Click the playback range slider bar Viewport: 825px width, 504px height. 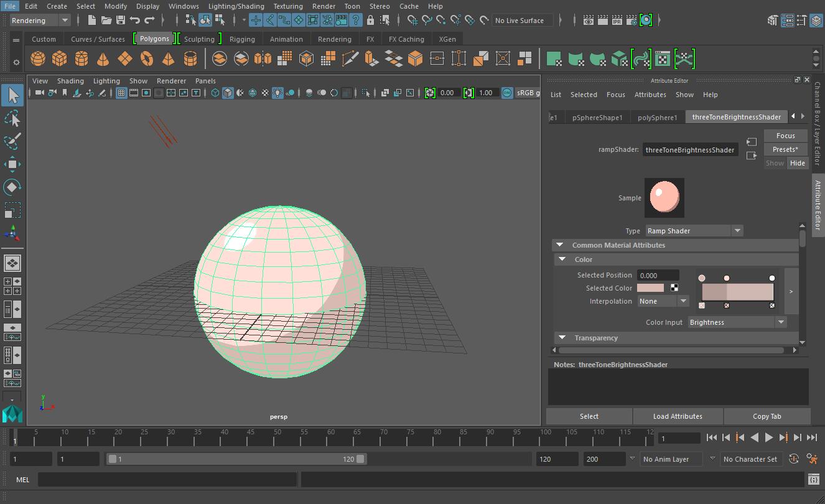[235, 459]
